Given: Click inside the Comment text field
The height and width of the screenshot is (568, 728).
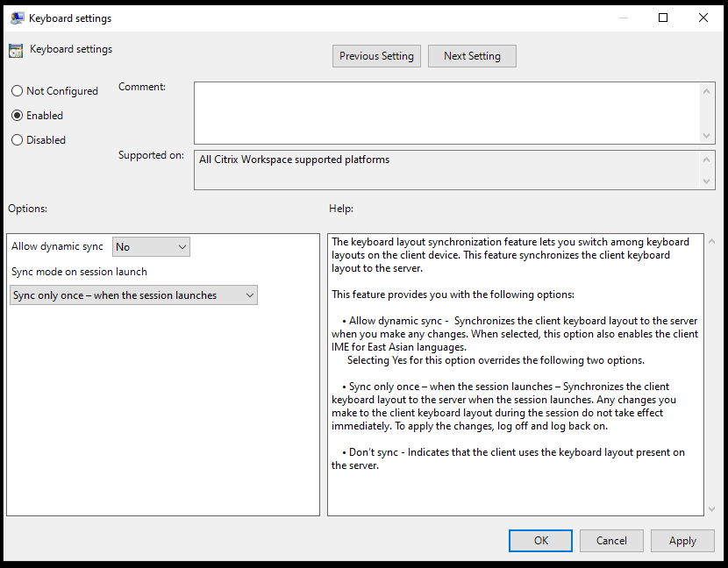Looking at the screenshot, I should click(x=447, y=112).
